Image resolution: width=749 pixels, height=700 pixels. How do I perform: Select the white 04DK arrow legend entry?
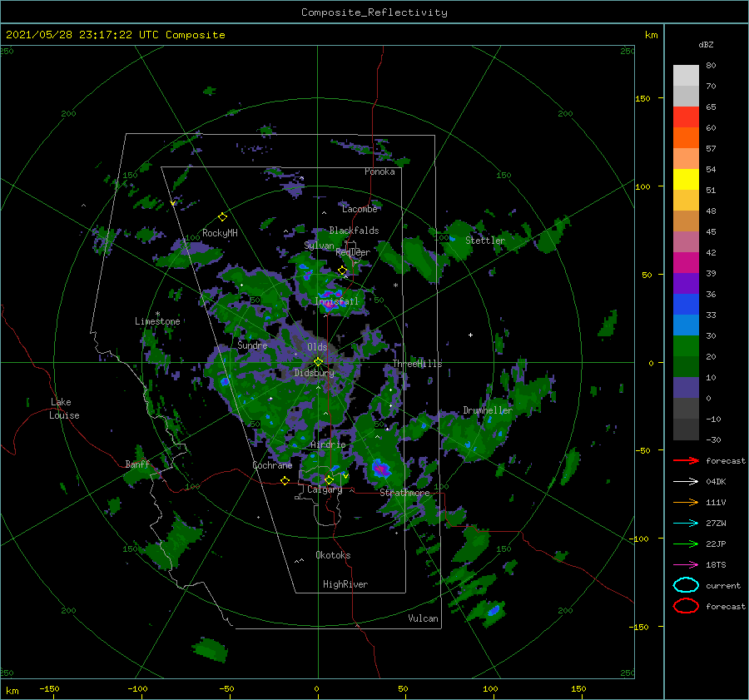click(686, 481)
